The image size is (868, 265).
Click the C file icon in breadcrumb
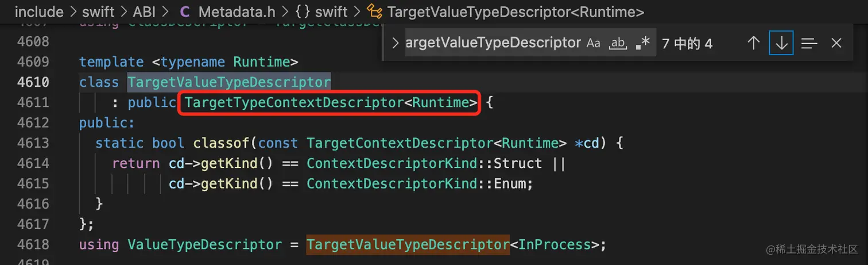pos(185,11)
